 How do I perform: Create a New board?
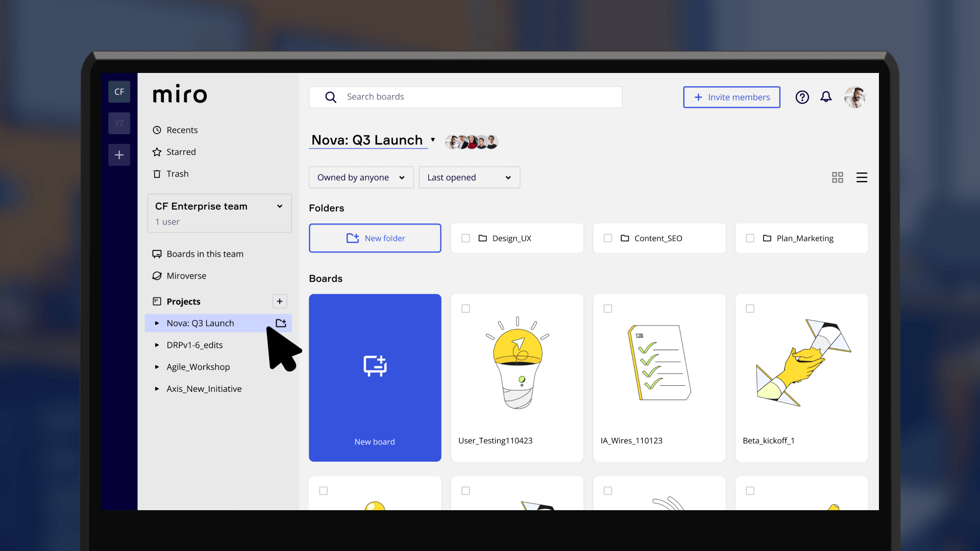pyautogui.click(x=375, y=378)
